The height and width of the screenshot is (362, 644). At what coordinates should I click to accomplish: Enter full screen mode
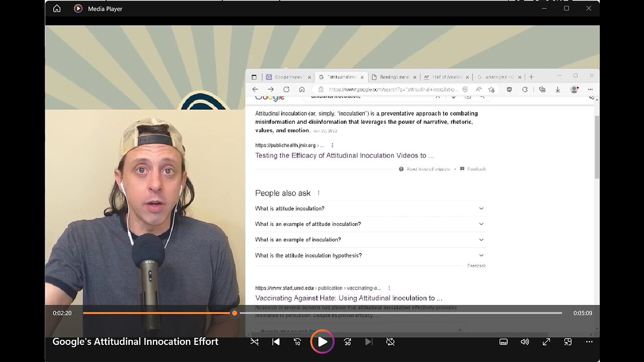coord(546,342)
